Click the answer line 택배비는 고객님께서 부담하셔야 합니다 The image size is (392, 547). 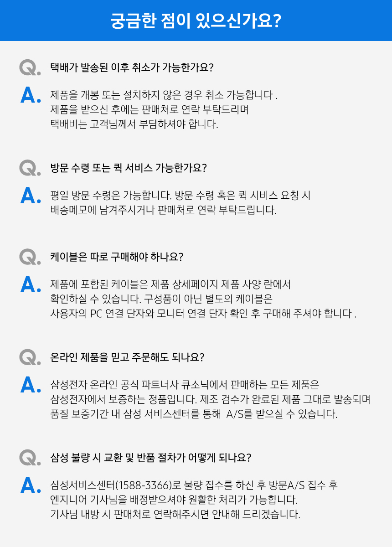(134, 124)
